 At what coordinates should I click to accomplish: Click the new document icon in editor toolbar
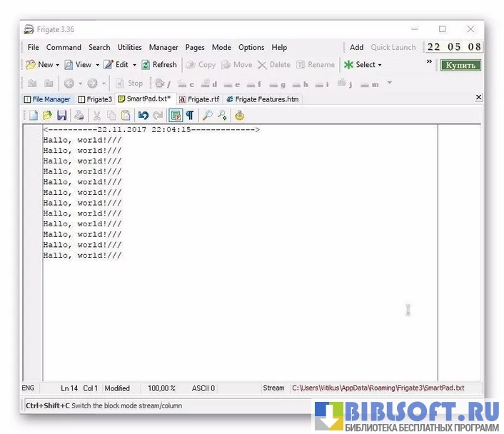pyautogui.click(x=33, y=115)
